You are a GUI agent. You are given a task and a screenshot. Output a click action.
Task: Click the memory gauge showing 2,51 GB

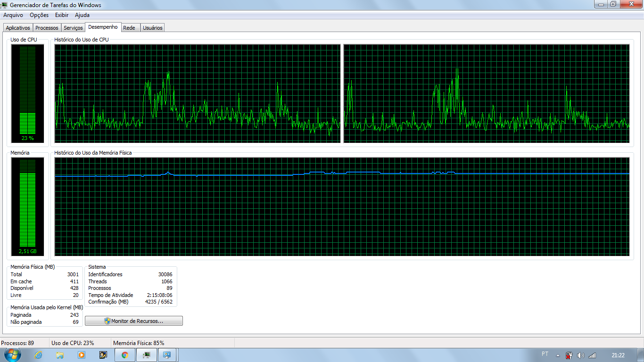click(27, 206)
